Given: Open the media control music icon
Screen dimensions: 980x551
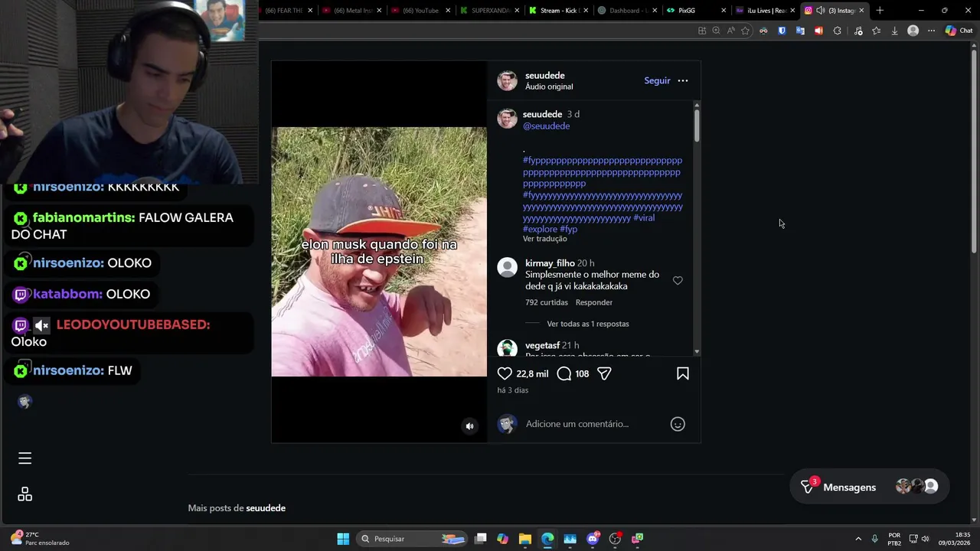Looking at the screenshot, I should pyautogui.click(x=857, y=31).
